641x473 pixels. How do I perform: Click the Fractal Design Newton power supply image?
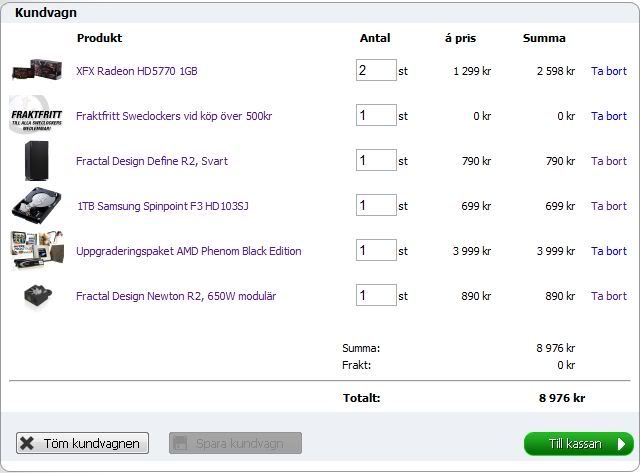point(36,296)
